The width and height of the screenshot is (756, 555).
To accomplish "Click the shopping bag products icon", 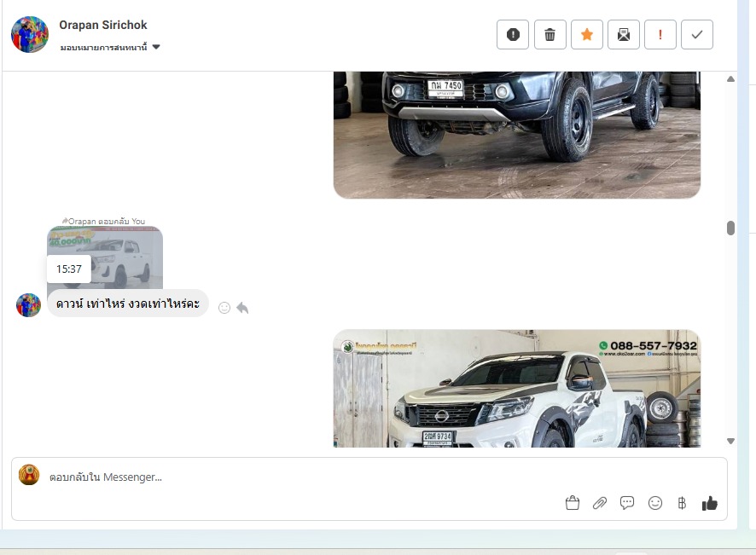I will (573, 503).
